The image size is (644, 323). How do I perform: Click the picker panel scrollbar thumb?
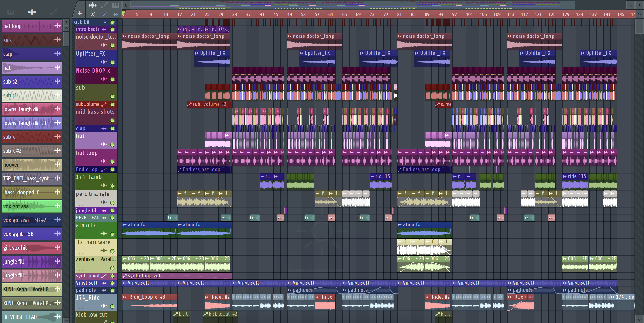click(x=66, y=39)
